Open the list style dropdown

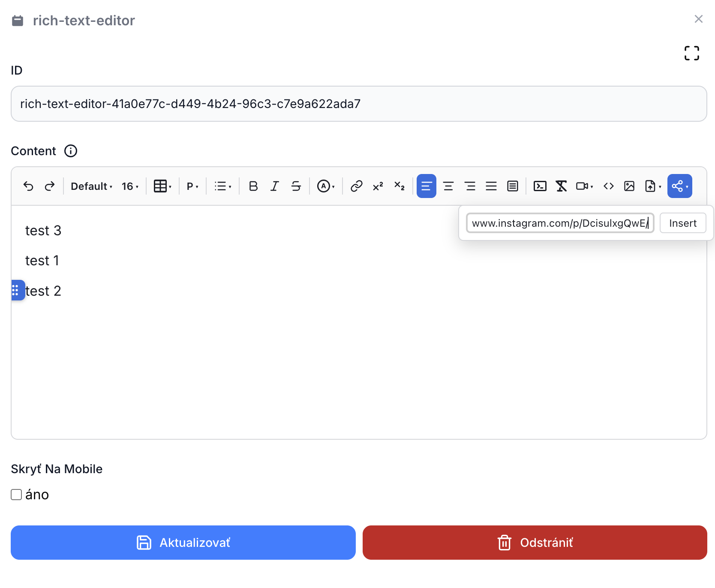[x=223, y=186]
